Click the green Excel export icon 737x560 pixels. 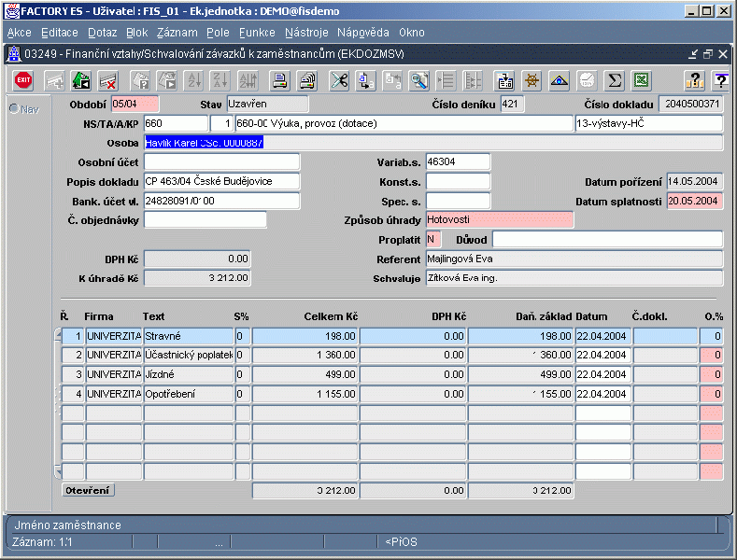click(x=642, y=80)
